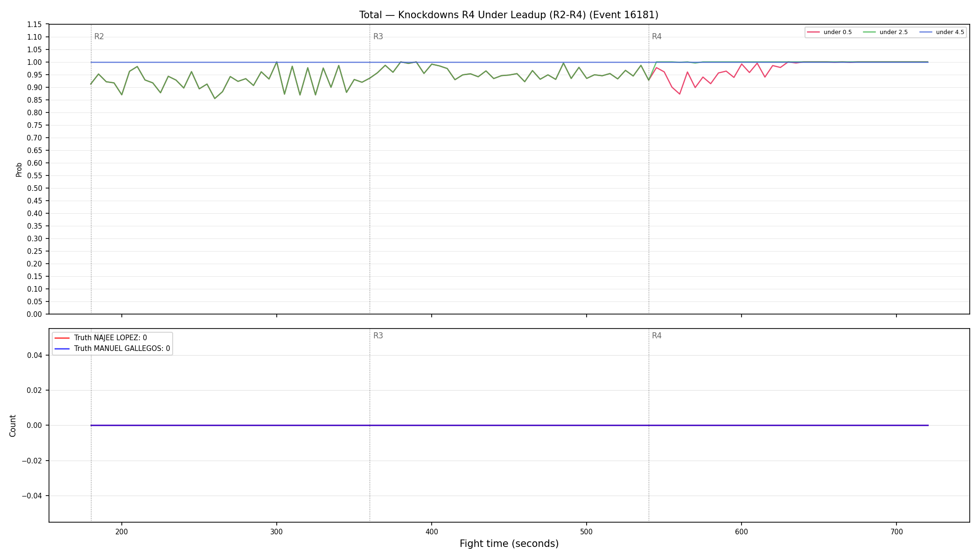Click the R3 label in the bottom Count chart

click(x=378, y=336)
